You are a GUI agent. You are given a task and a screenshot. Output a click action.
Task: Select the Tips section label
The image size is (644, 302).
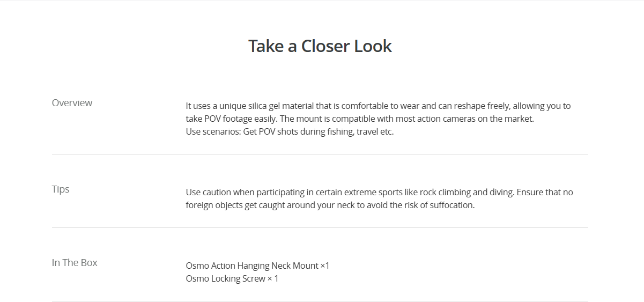click(61, 189)
